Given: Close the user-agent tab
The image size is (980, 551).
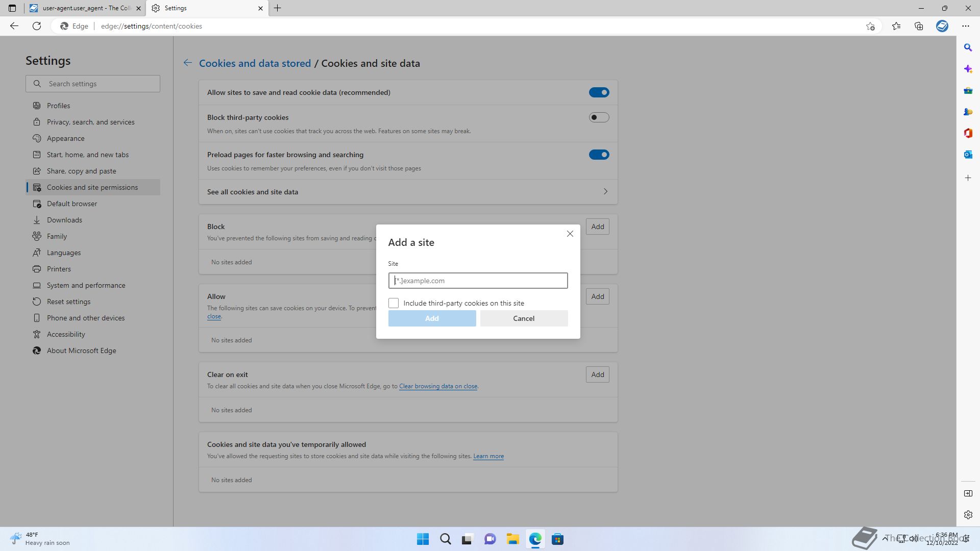Looking at the screenshot, I should 138,8.
